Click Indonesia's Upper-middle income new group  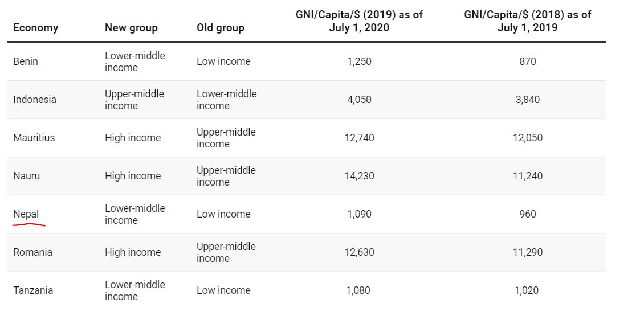tap(134, 100)
